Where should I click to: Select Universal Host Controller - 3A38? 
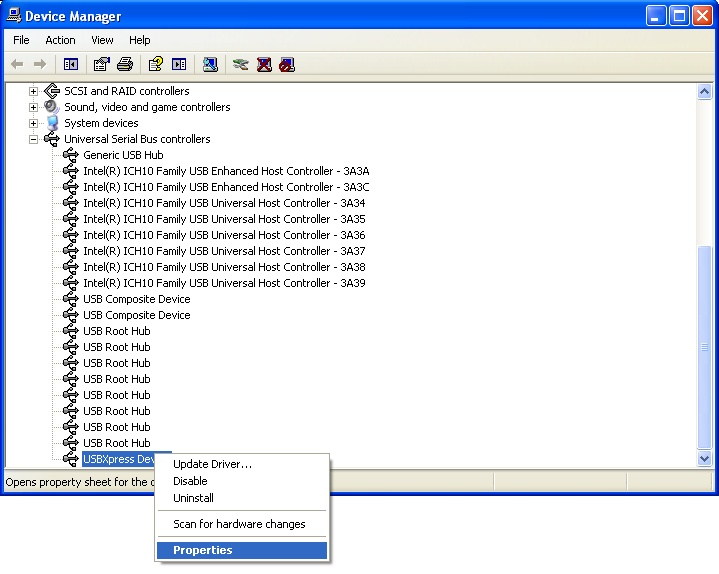click(x=224, y=267)
